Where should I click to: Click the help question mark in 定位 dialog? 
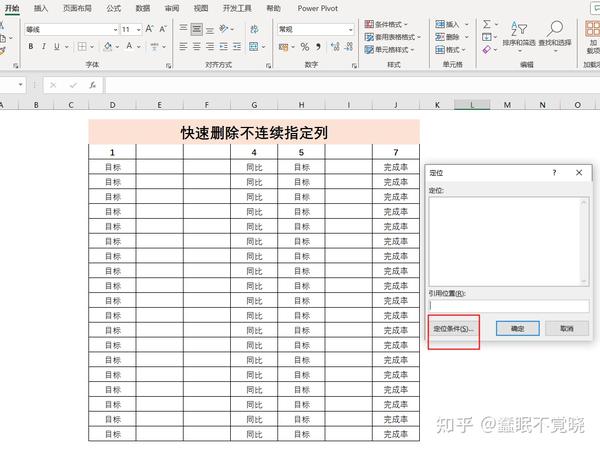(x=554, y=173)
